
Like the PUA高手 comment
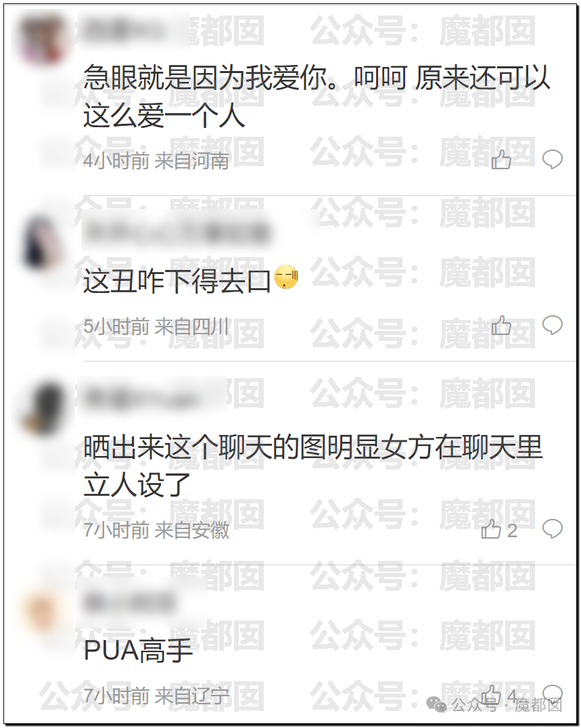(499, 695)
